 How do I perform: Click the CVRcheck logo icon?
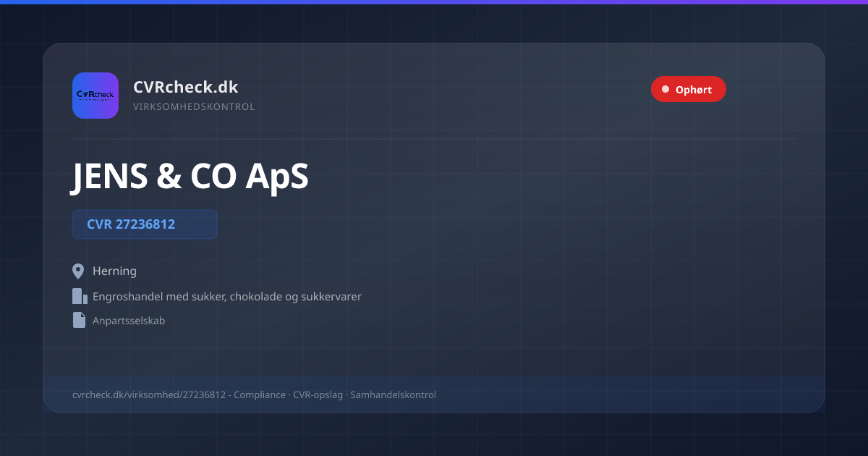[x=95, y=96]
